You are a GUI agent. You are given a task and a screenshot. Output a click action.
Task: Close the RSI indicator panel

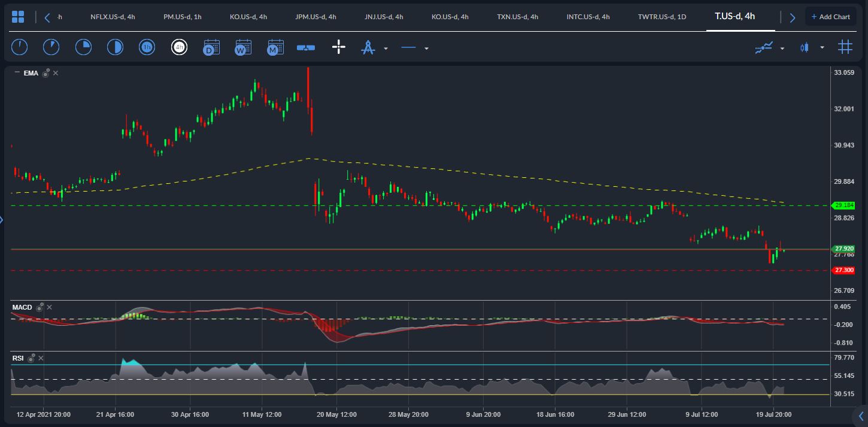41,358
